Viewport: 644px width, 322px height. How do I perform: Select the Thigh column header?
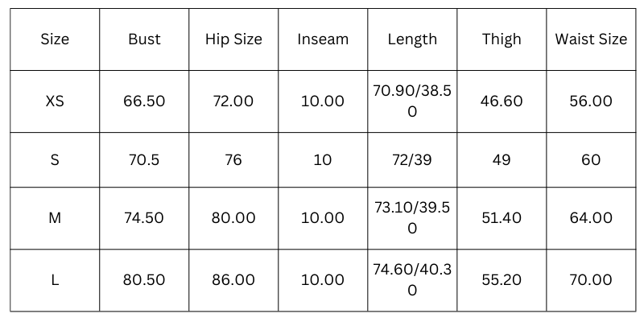[x=502, y=39]
